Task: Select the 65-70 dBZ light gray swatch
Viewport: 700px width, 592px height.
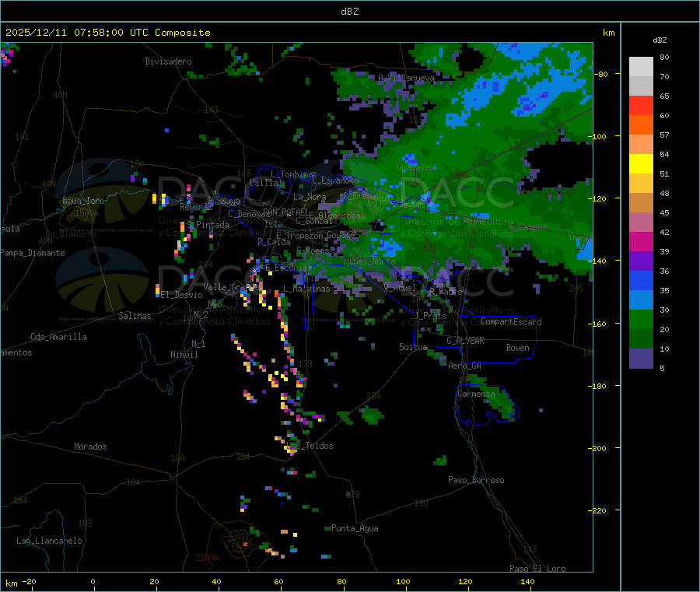Action: (x=641, y=86)
